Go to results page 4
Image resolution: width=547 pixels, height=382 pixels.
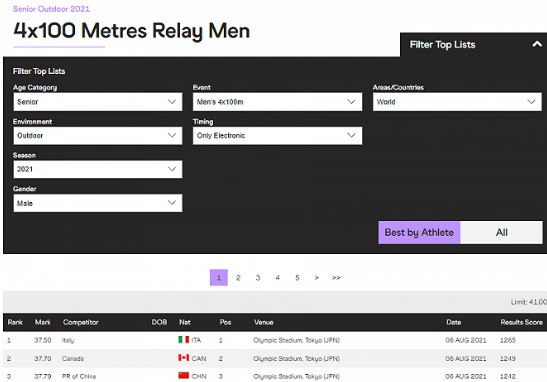coord(278,278)
